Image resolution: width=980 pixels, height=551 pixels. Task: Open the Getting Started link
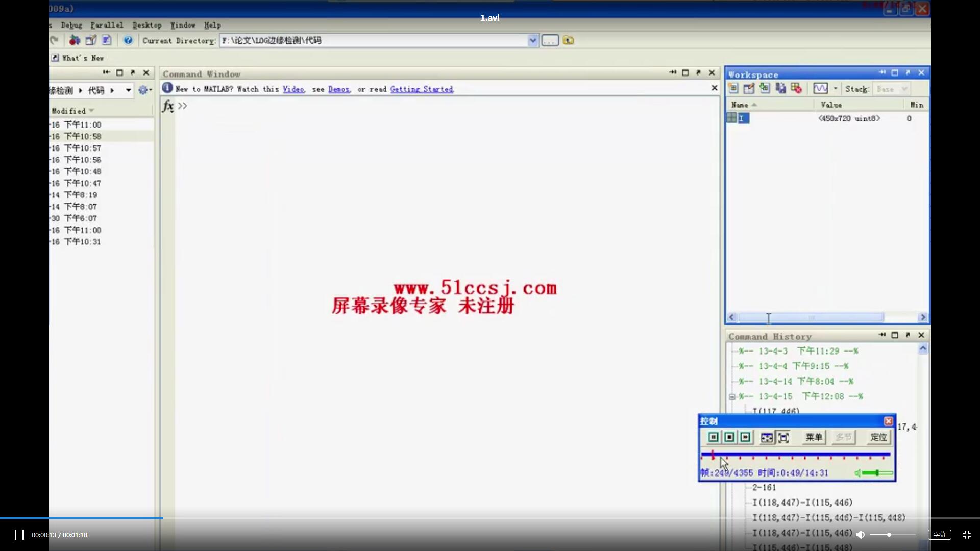(422, 89)
